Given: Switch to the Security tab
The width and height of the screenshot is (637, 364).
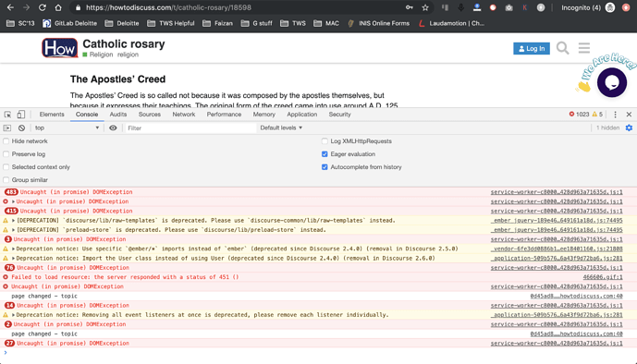Looking at the screenshot, I should [339, 115].
